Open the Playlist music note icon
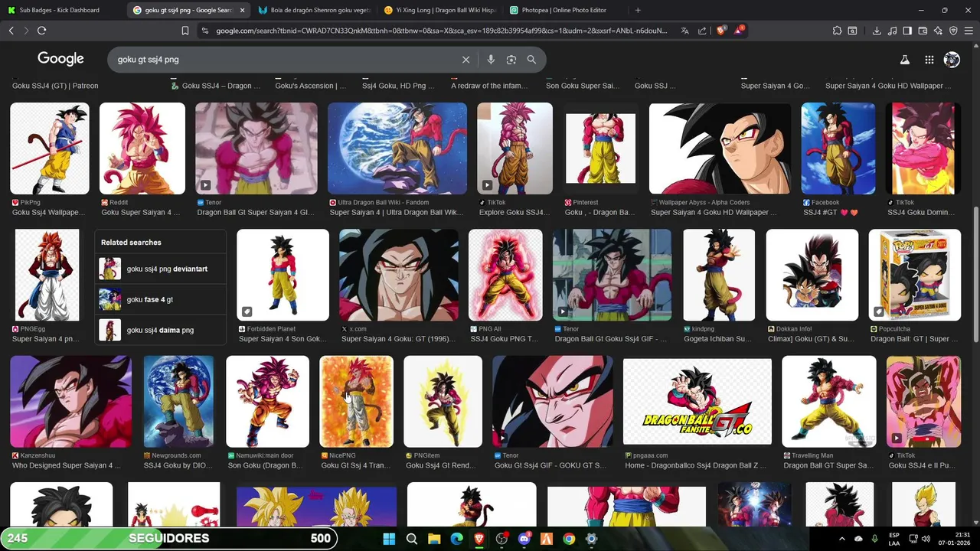Viewport: 980px width, 551px height. point(892,31)
